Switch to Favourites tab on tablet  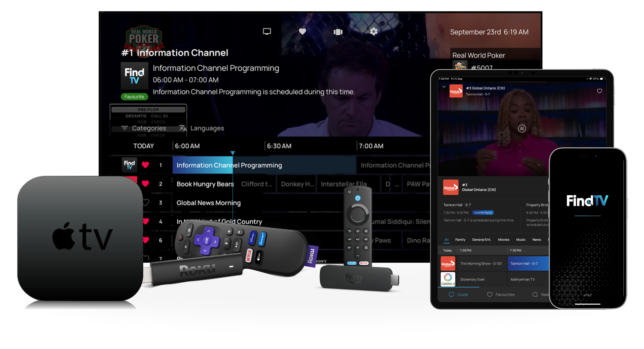(501, 295)
